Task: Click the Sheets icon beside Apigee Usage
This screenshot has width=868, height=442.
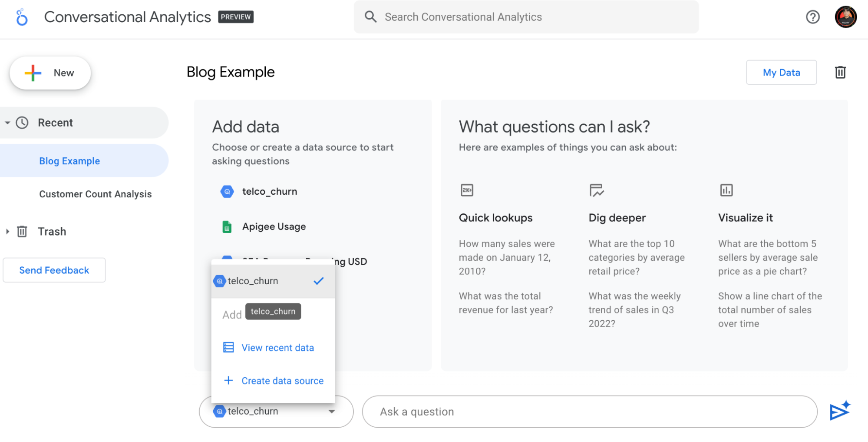Action: (x=227, y=226)
